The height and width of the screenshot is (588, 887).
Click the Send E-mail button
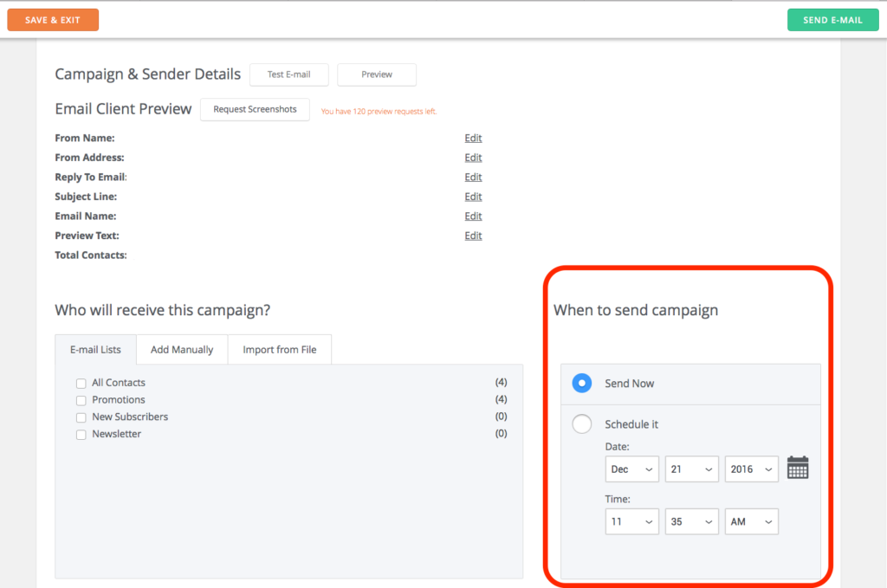coord(832,18)
